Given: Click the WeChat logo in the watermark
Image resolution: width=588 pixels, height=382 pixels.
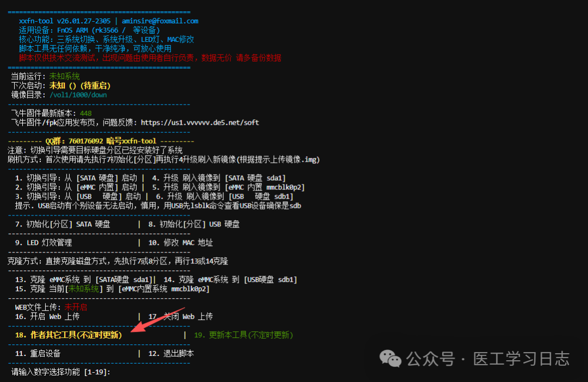Looking at the screenshot, I should [390, 358].
